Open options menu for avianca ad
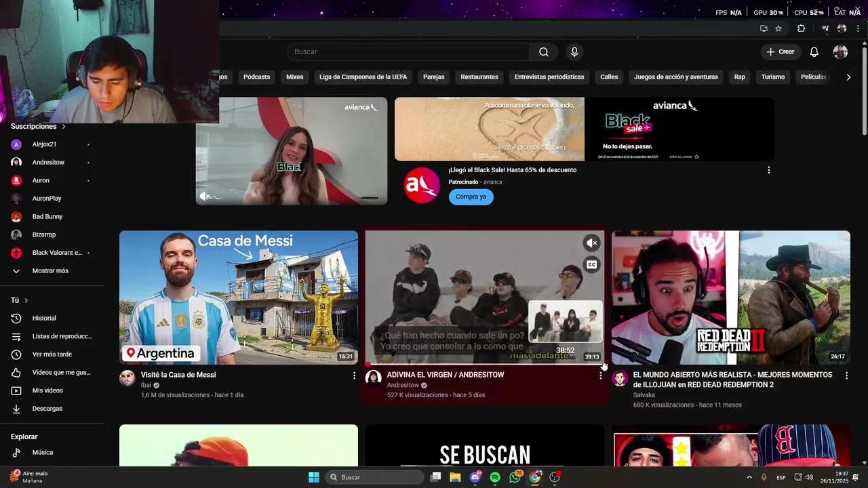This screenshot has width=868, height=488. (768, 170)
